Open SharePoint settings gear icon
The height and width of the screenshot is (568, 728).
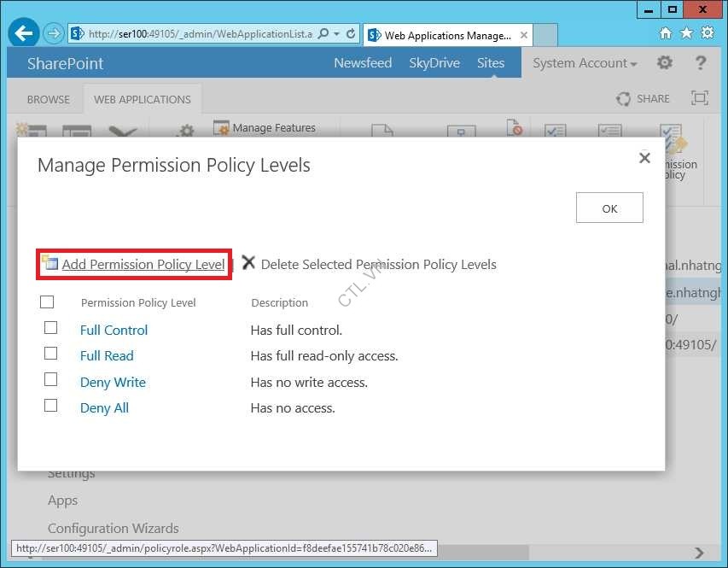pos(664,63)
